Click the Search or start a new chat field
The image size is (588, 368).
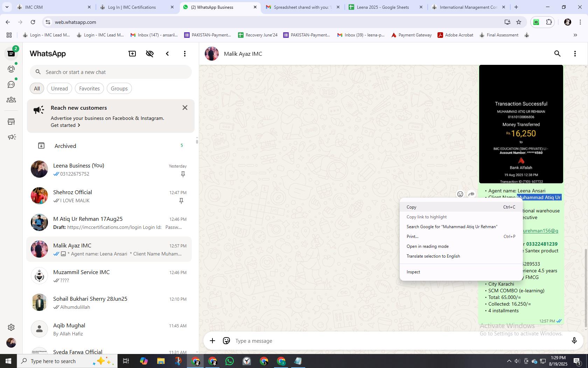[x=111, y=72]
